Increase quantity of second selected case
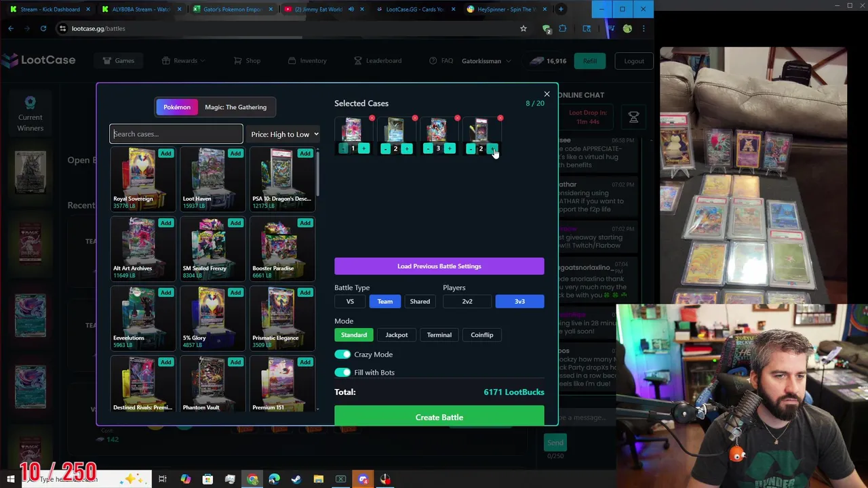Image resolution: width=868 pixels, height=488 pixels. 406,148
